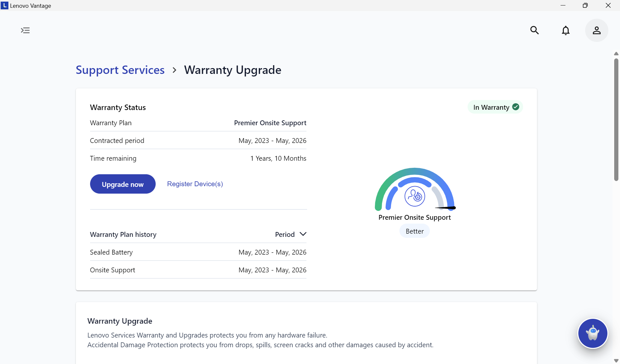This screenshot has width=620, height=364.
Task: Click the scroll up arrow
Action: (616, 54)
